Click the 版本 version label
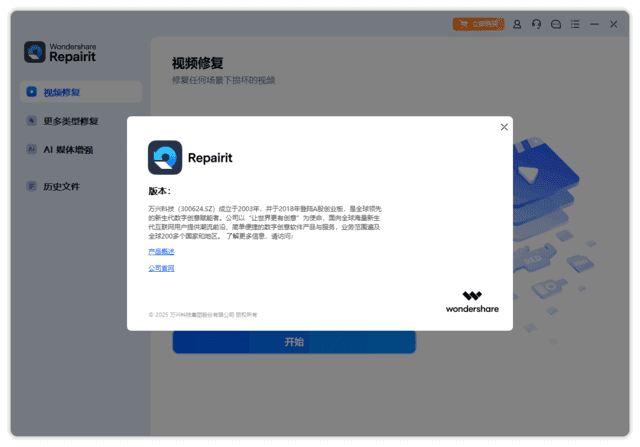This screenshot has height=447, width=640. (159, 190)
